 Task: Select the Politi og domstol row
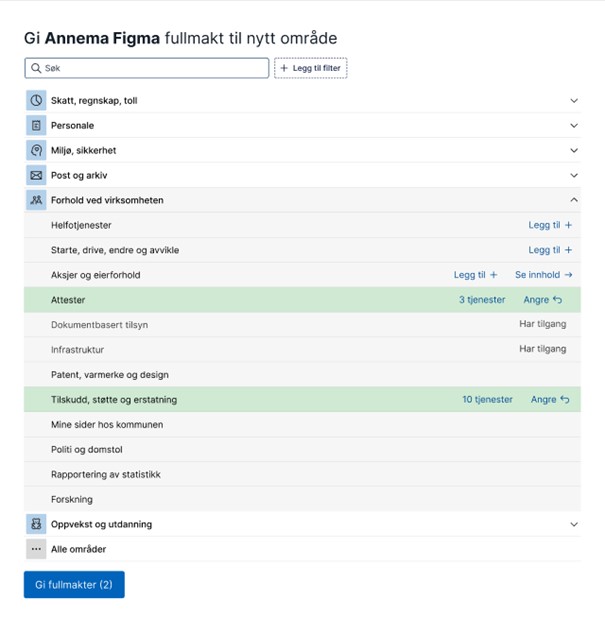click(x=87, y=449)
